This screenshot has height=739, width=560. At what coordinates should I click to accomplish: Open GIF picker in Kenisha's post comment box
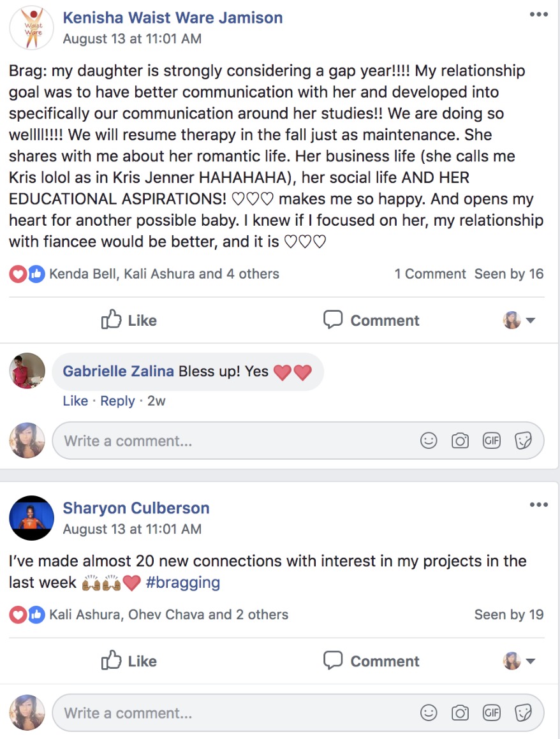click(491, 441)
